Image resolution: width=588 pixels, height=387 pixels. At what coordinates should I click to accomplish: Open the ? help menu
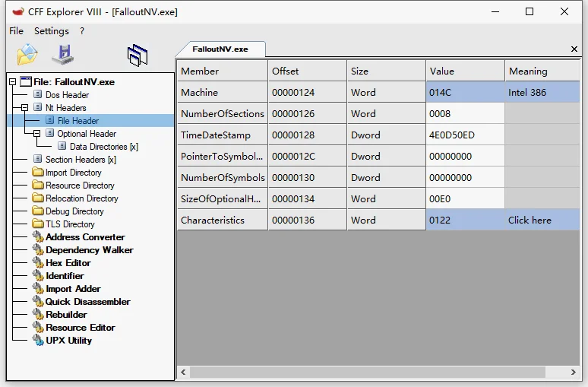click(x=82, y=30)
